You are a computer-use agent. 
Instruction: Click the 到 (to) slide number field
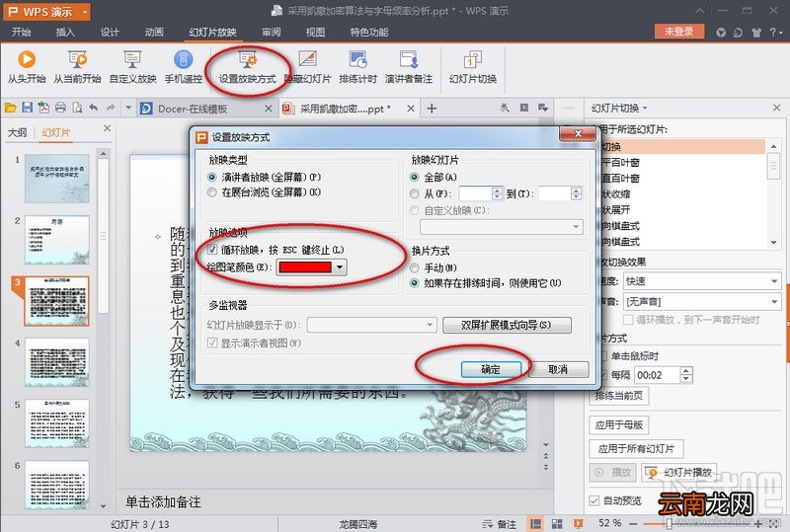tap(554, 194)
